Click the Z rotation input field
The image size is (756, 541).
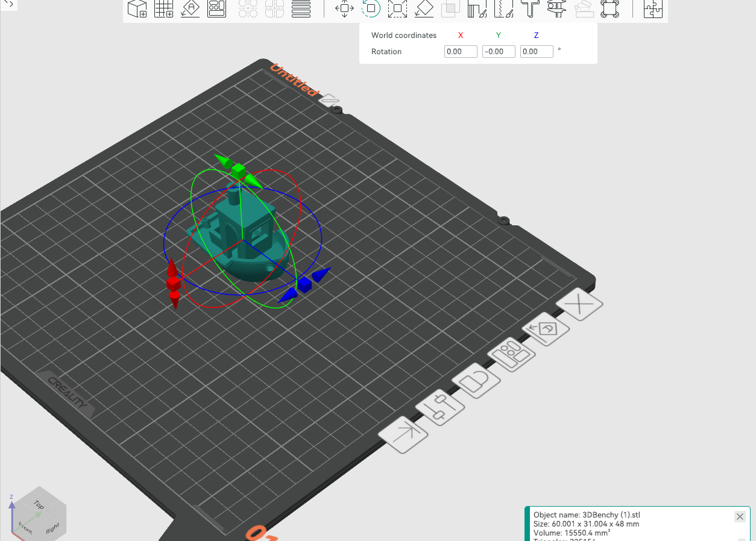537,52
